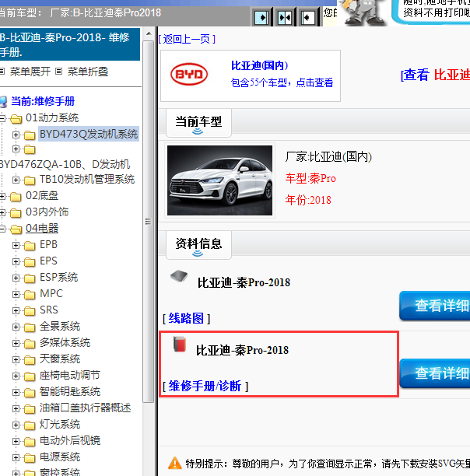Select 电动外后视镜 in the tree
This screenshot has height=476, width=470.
pyautogui.click(x=70, y=441)
